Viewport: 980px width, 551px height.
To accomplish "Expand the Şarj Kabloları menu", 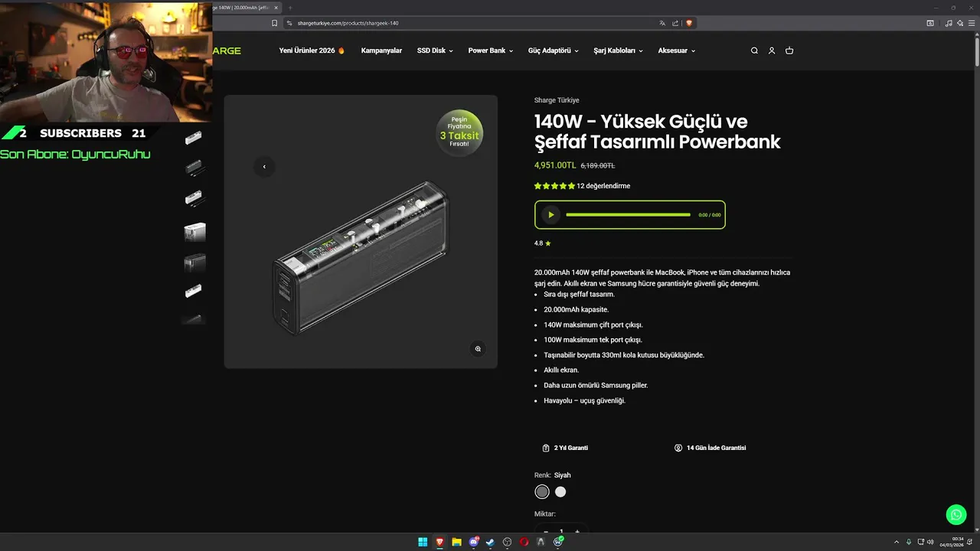I will 618,51.
